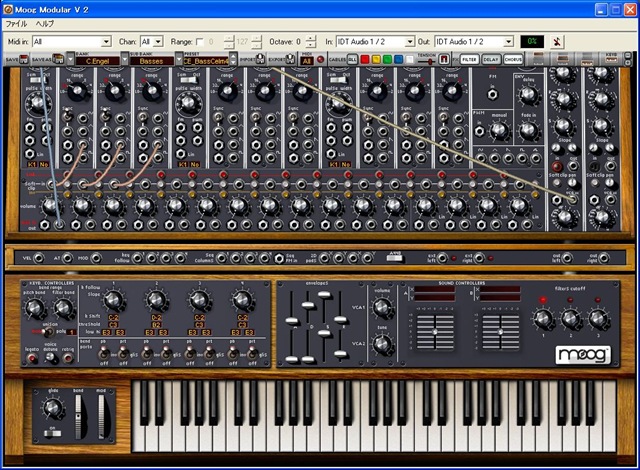640x470 pixels.
Task: Toggle the DELAY effect button
Action: tap(490, 60)
